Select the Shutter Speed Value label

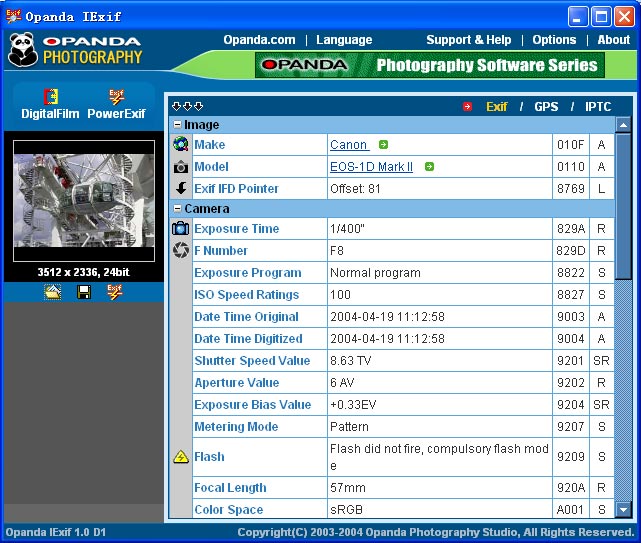click(252, 361)
